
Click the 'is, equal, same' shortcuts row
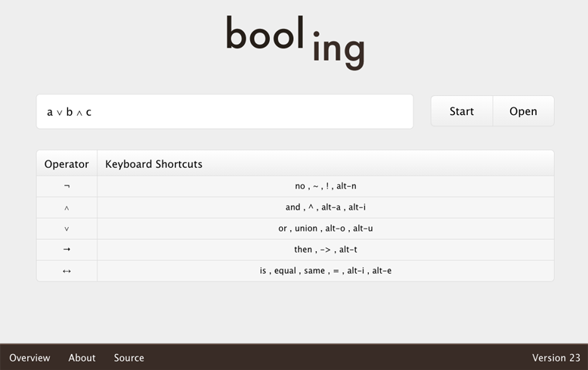point(325,271)
